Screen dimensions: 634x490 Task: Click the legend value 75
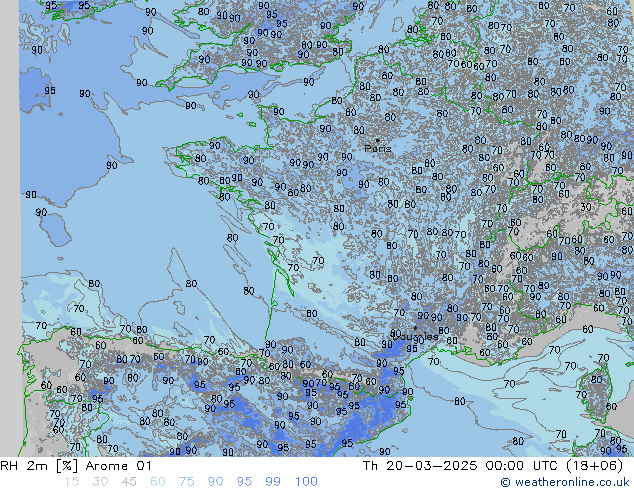point(186,482)
